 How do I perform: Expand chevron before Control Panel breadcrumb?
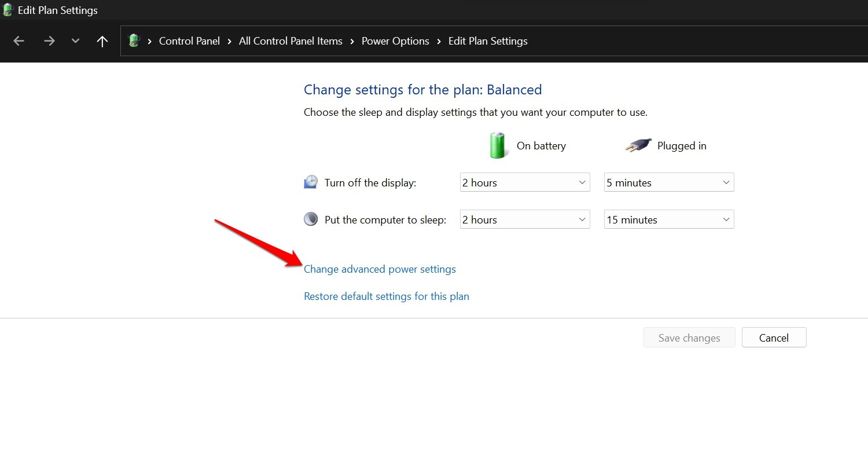click(x=150, y=41)
